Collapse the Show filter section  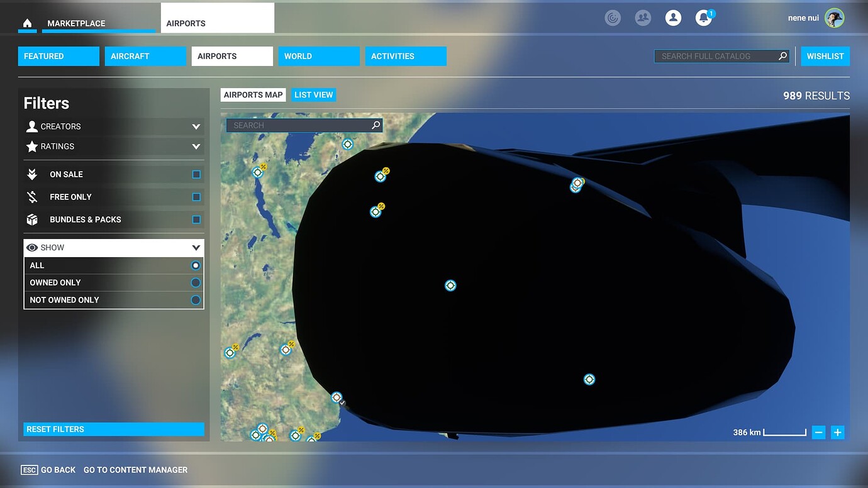(x=196, y=247)
